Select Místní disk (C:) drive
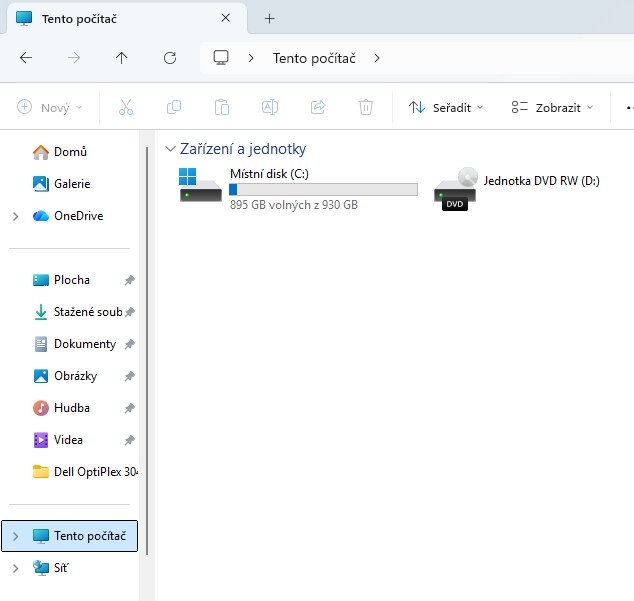The image size is (634, 601). [297, 188]
